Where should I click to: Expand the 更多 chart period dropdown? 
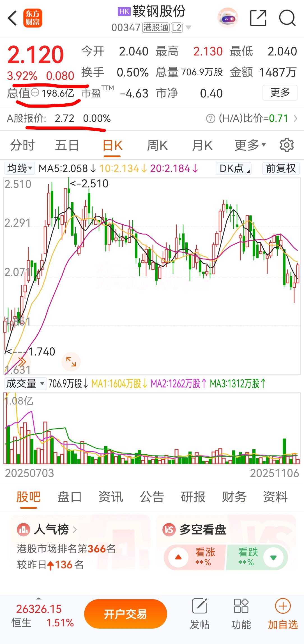250,145
